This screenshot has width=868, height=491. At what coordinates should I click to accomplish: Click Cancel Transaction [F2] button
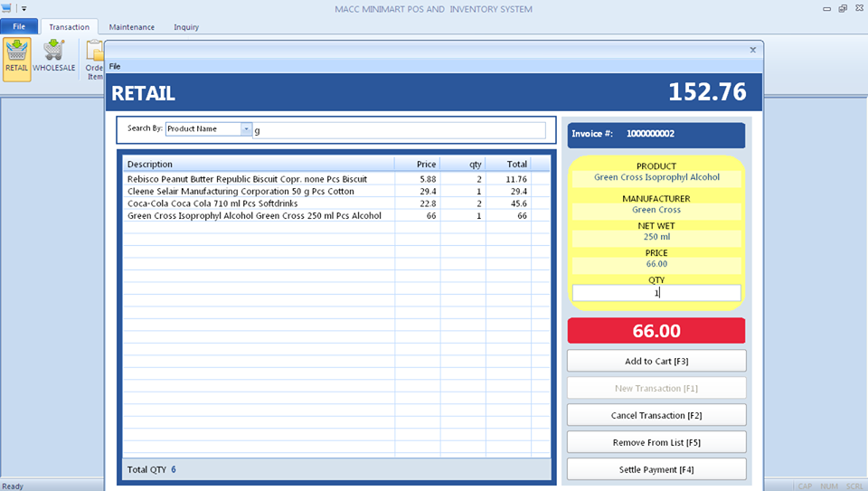pos(656,415)
